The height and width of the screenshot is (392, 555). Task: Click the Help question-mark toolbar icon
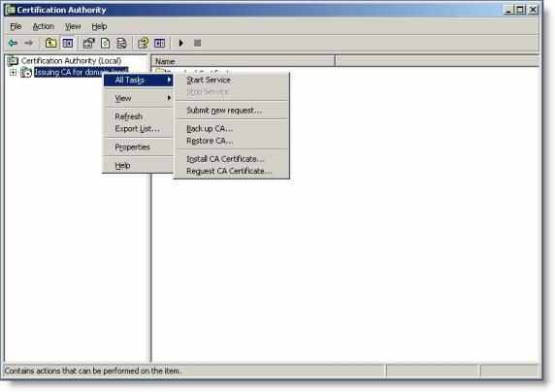[x=144, y=44]
